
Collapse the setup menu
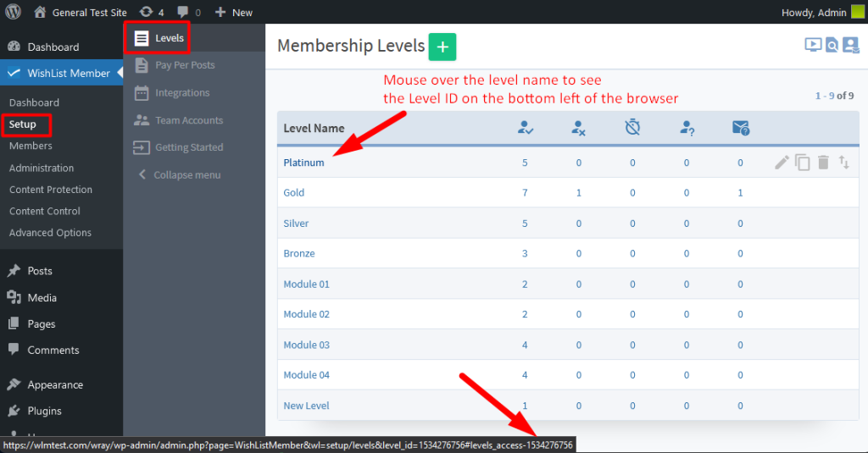pyautogui.click(x=180, y=174)
